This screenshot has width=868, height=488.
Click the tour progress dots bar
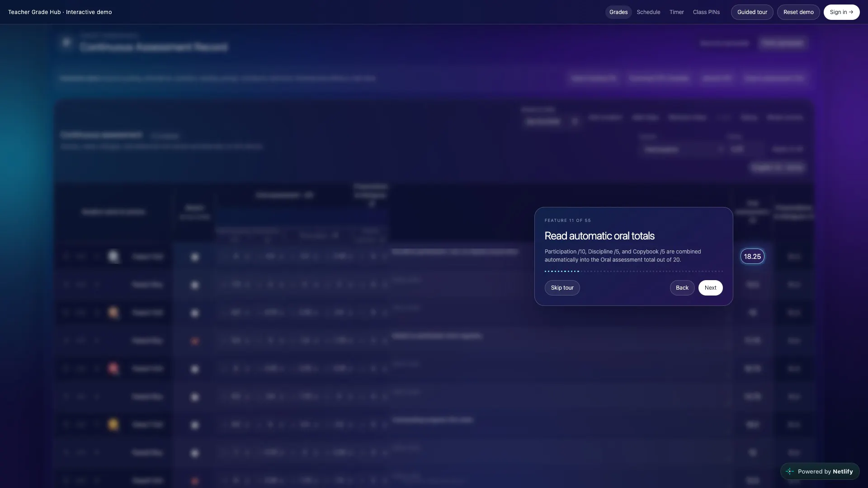633,272
